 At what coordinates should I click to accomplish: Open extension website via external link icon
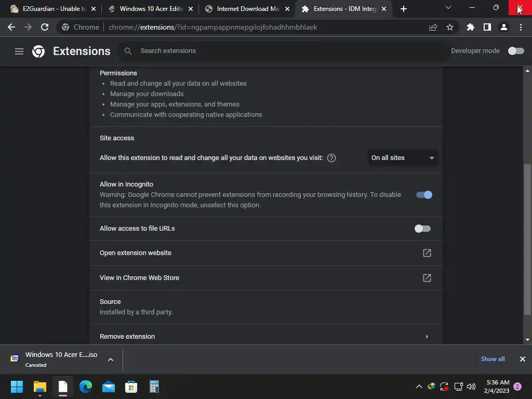click(427, 253)
